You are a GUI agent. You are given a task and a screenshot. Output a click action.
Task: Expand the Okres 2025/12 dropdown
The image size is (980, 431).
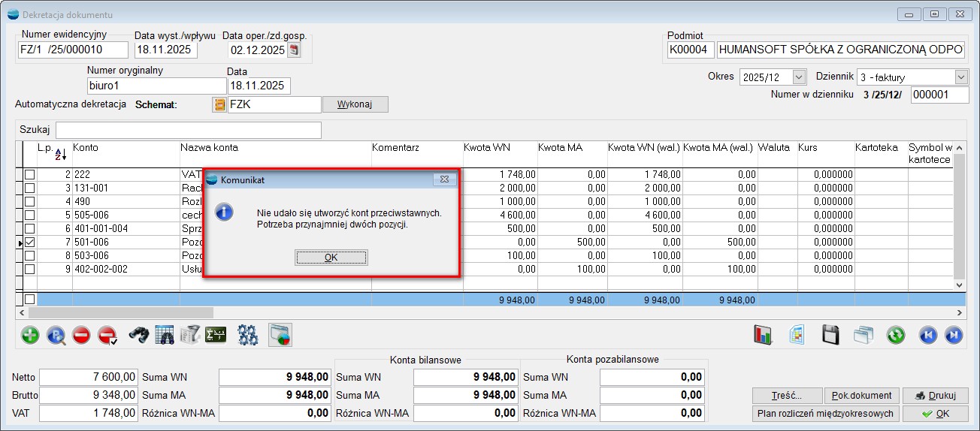pyautogui.click(x=798, y=77)
